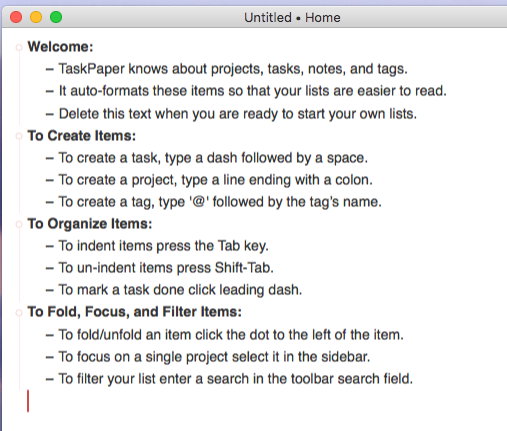This screenshot has height=431, width=507.
Task: Toggle done on 'It auto-formats these items' dash
Action: (x=49, y=92)
